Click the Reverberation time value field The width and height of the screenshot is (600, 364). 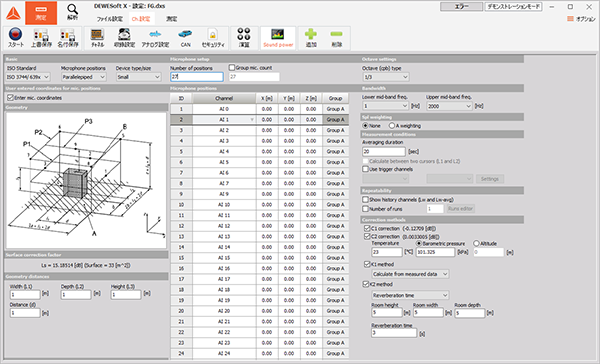click(x=394, y=333)
